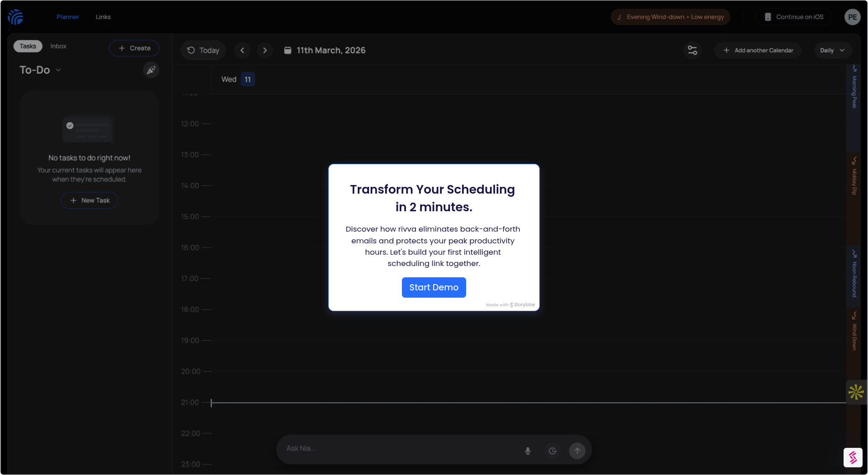Open calendar view options with the sliders icon
868x475 pixels.
point(692,50)
